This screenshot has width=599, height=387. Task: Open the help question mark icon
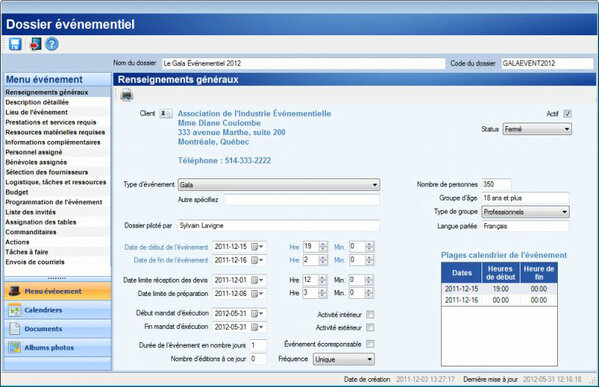pyautogui.click(x=52, y=44)
